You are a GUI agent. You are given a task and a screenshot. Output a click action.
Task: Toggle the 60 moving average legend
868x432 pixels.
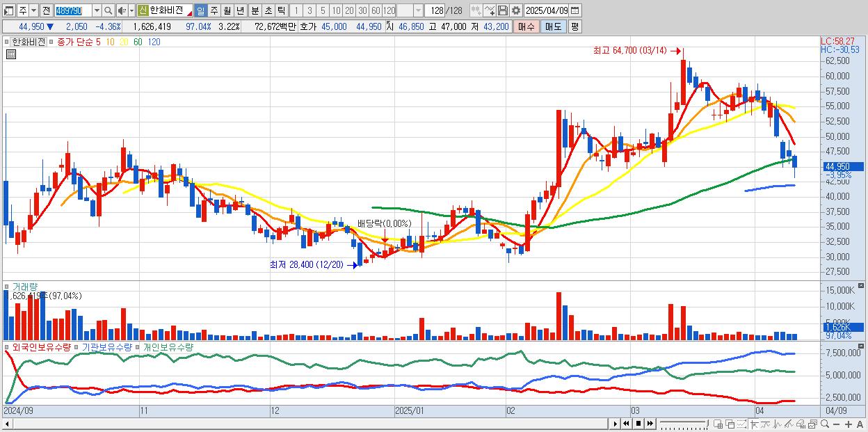(x=138, y=42)
